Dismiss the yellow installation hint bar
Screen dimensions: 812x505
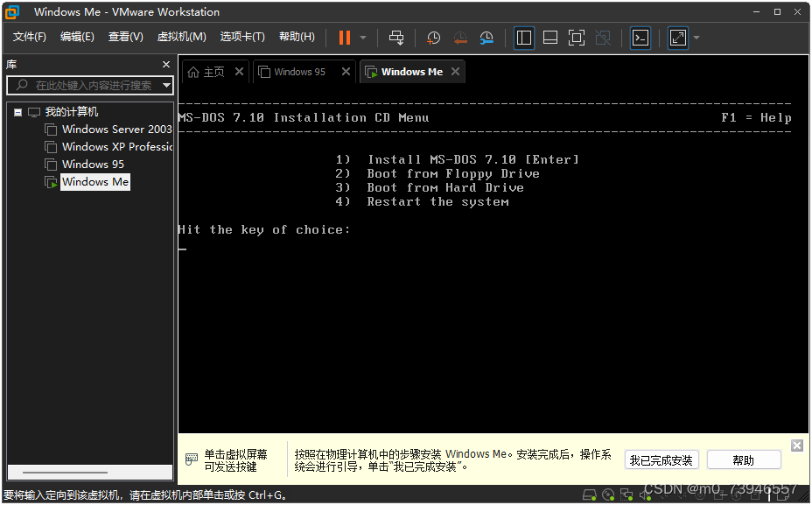pos(797,445)
